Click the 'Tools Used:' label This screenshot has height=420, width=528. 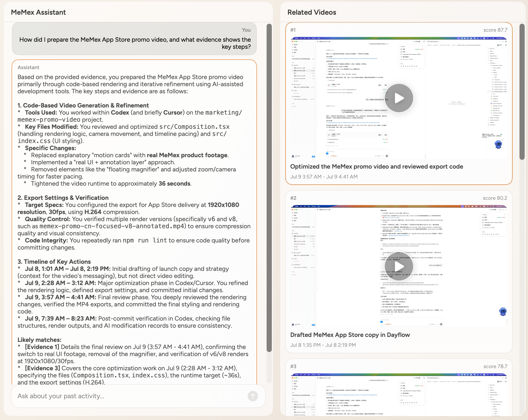point(41,113)
